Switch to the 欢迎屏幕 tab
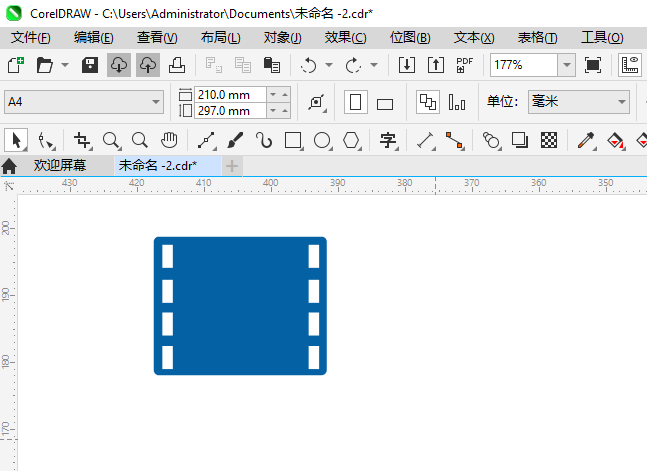 click(x=60, y=166)
